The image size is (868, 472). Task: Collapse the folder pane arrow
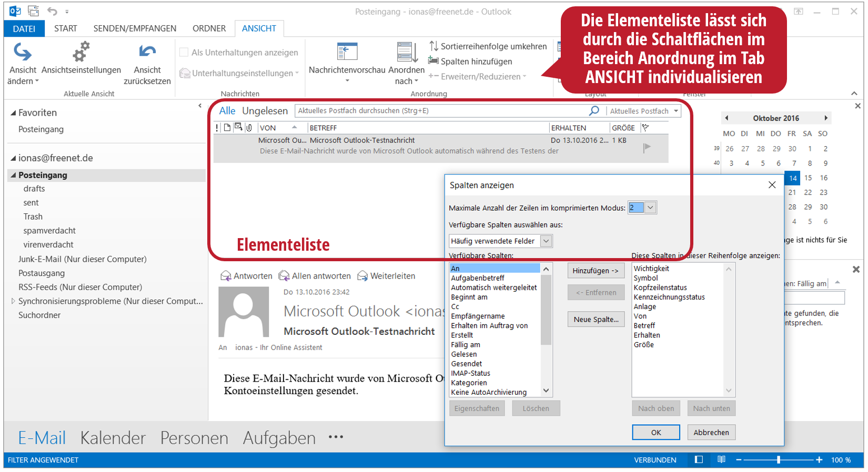[x=200, y=106]
